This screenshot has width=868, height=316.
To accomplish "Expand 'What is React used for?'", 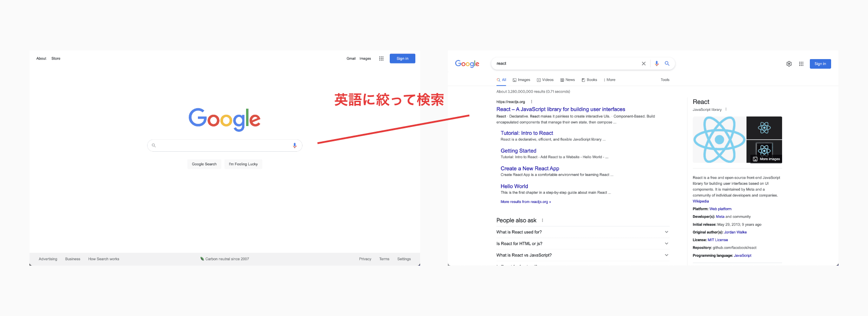I will 582,232.
